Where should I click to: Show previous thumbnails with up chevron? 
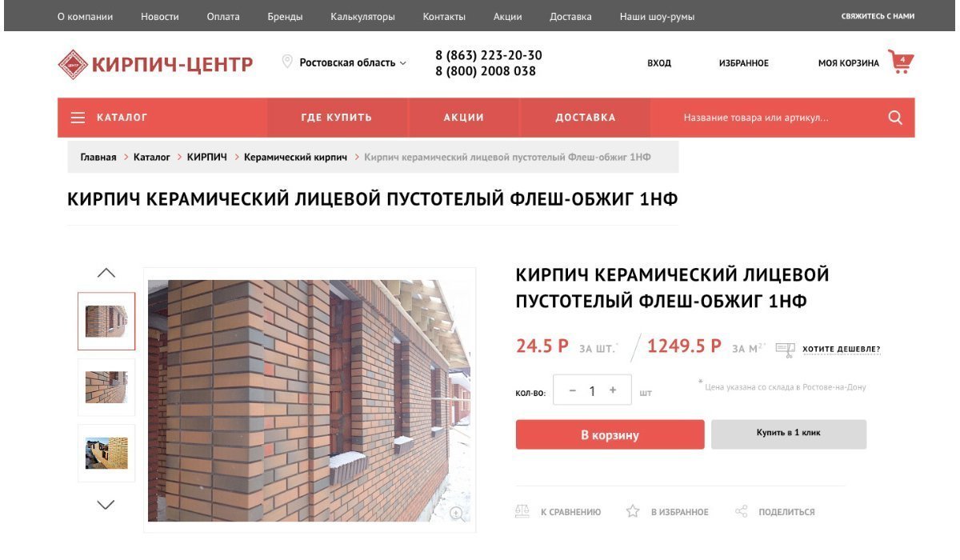click(106, 273)
